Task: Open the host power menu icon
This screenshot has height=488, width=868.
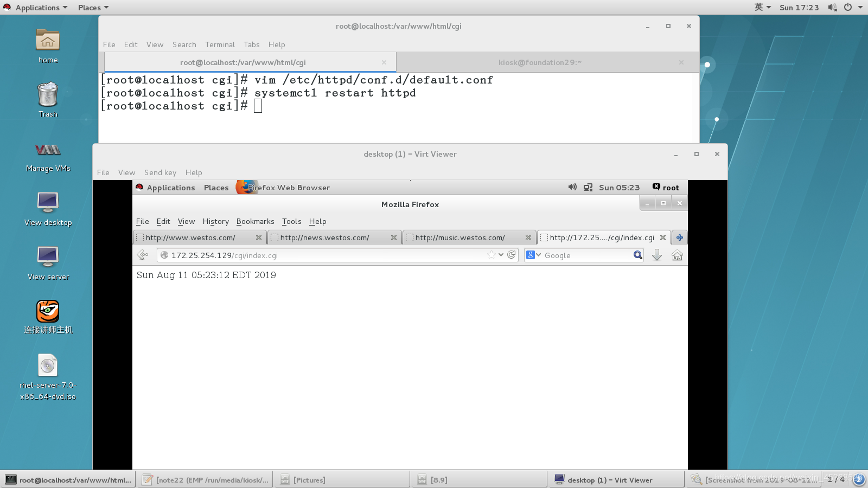Action: pyautogui.click(x=848, y=7)
